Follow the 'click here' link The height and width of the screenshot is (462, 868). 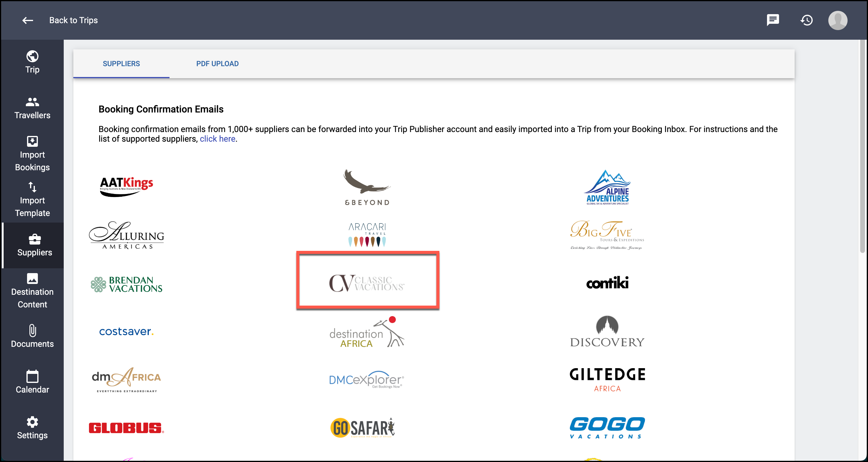click(217, 139)
